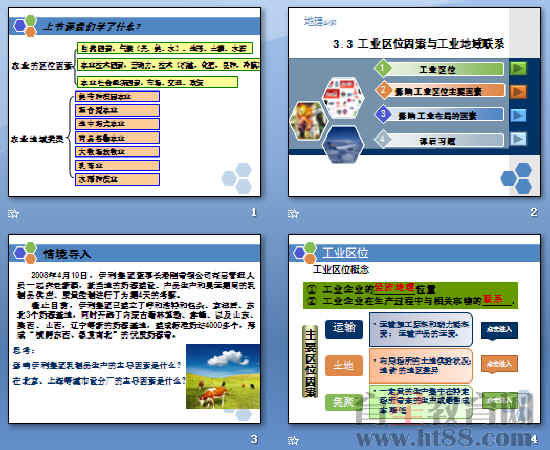Select slide 2 titled 3.3 工业区位因素与工业地域联系

(414, 102)
